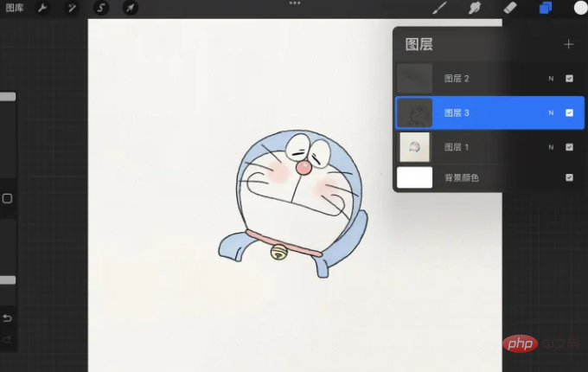Select the 图层 3 layer
The image size is (588, 372).
coord(489,112)
